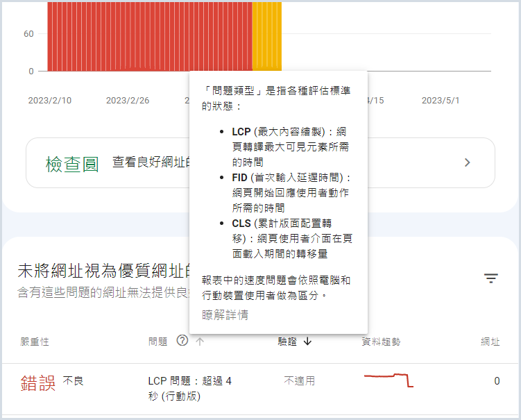Click the question mark help icon beside 問題
The width and height of the screenshot is (521, 420).
pos(182,341)
